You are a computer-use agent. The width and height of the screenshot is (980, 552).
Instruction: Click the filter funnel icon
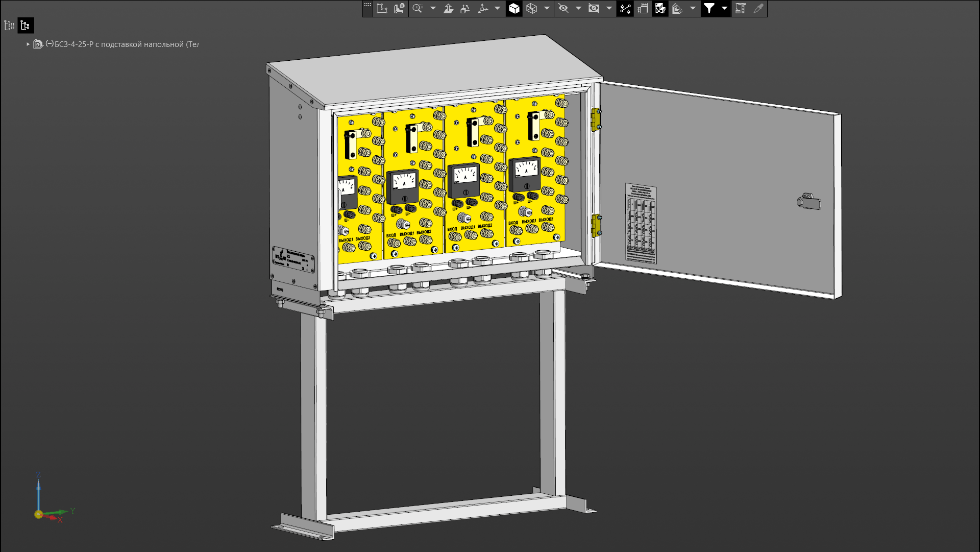coord(709,9)
